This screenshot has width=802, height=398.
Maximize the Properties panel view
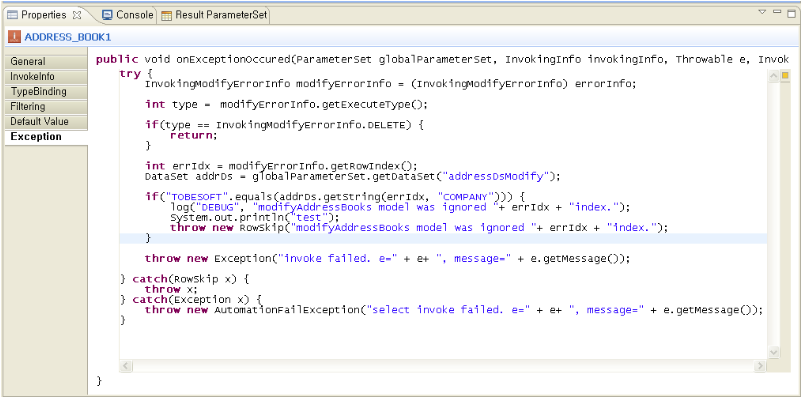point(791,14)
